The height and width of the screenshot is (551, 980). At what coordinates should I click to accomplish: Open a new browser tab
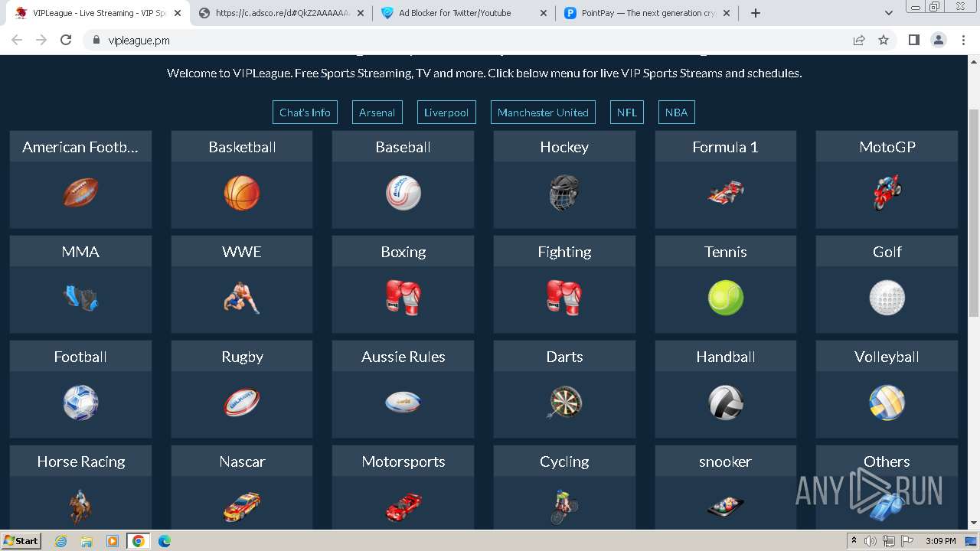[x=755, y=13]
